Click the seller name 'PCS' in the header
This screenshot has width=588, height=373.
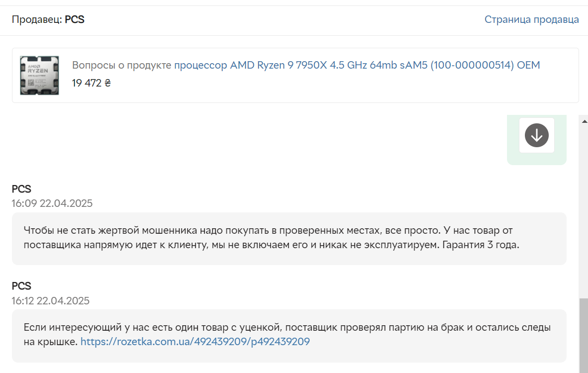point(75,19)
